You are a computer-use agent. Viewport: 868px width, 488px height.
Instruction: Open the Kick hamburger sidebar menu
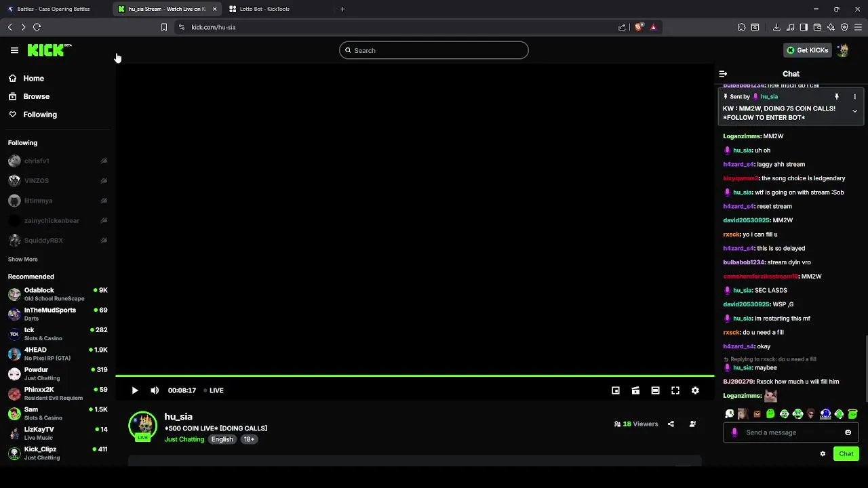coord(14,50)
